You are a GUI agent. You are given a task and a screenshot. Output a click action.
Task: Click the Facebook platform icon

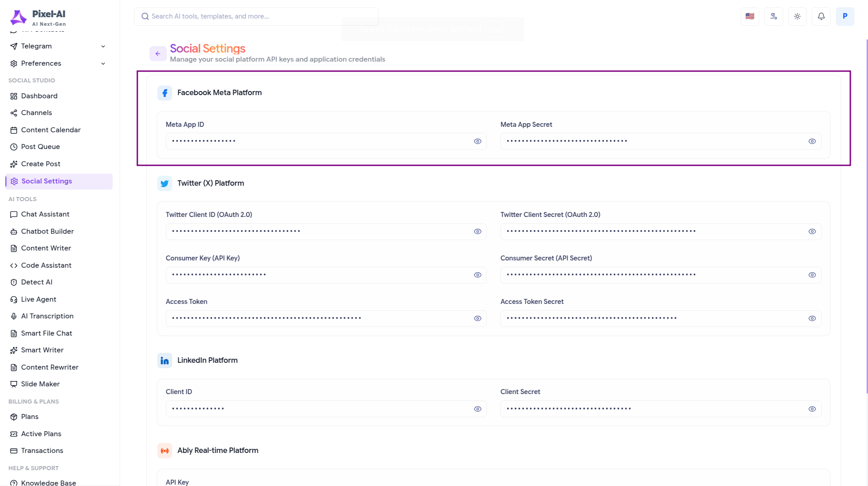point(165,93)
